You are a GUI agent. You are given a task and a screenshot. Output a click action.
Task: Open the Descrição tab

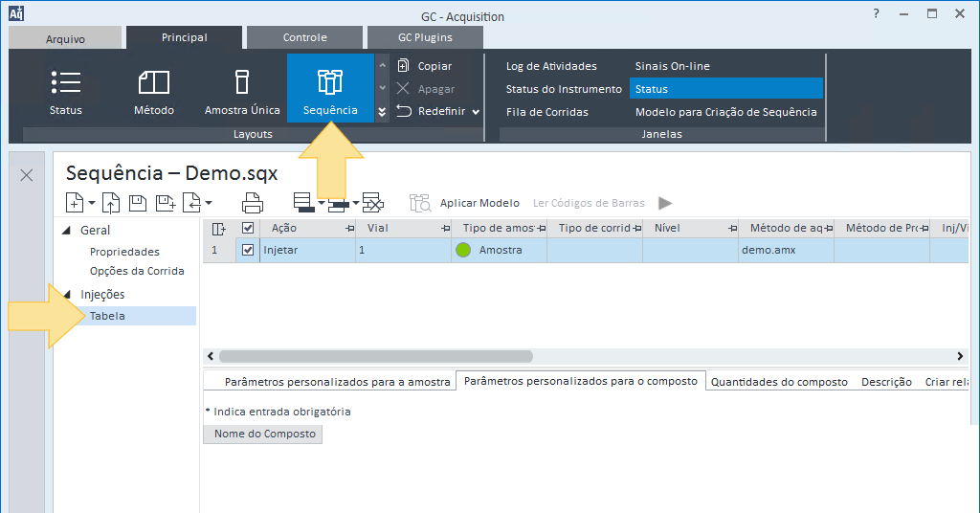point(886,382)
